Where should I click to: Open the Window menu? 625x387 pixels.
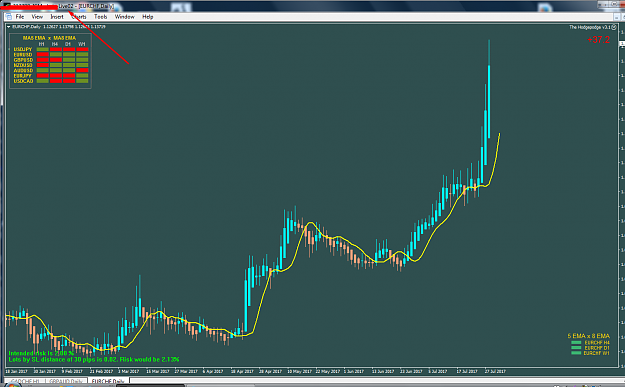click(x=124, y=17)
